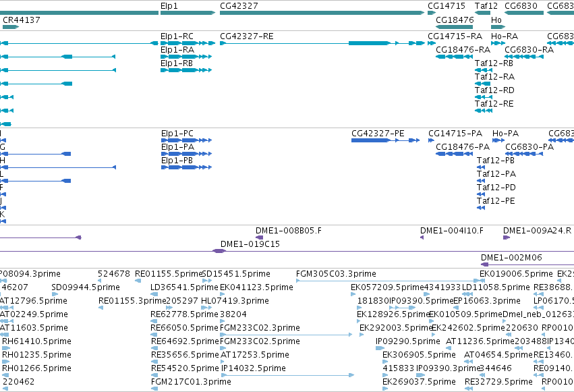Click protein Elp1-PA

pyautogui.click(x=186, y=154)
